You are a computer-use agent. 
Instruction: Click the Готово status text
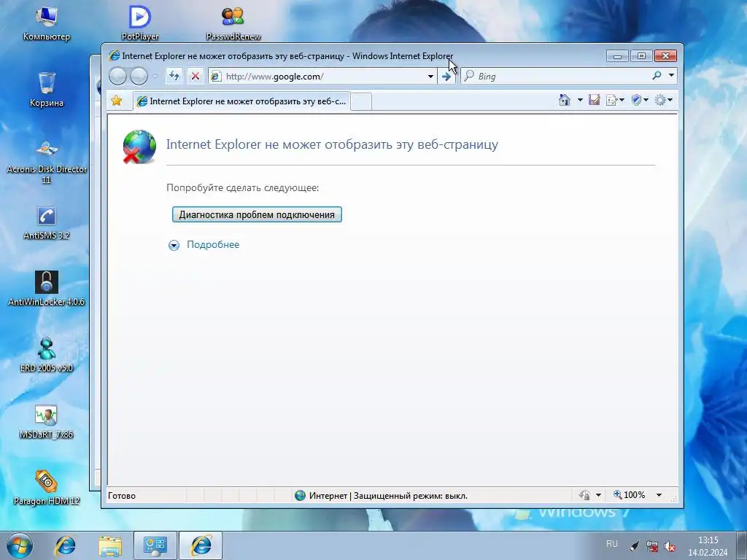click(x=122, y=496)
